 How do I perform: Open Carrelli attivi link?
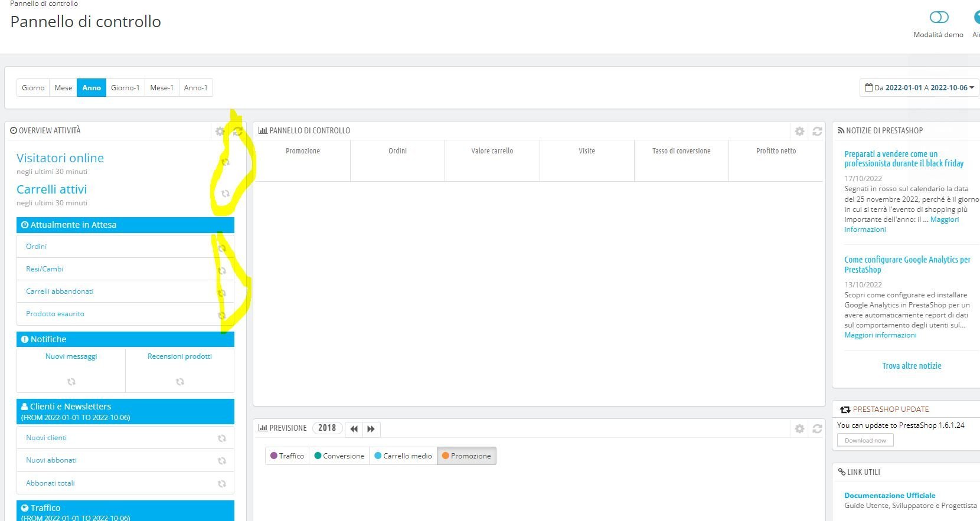51,189
